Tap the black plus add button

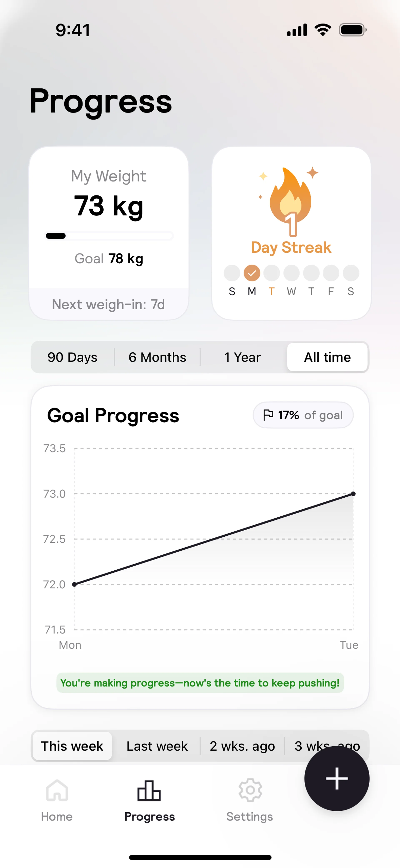point(337,778)
